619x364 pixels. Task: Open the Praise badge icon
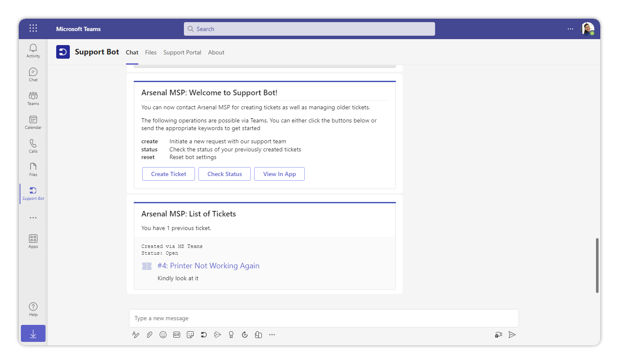(x=231, y=335)
